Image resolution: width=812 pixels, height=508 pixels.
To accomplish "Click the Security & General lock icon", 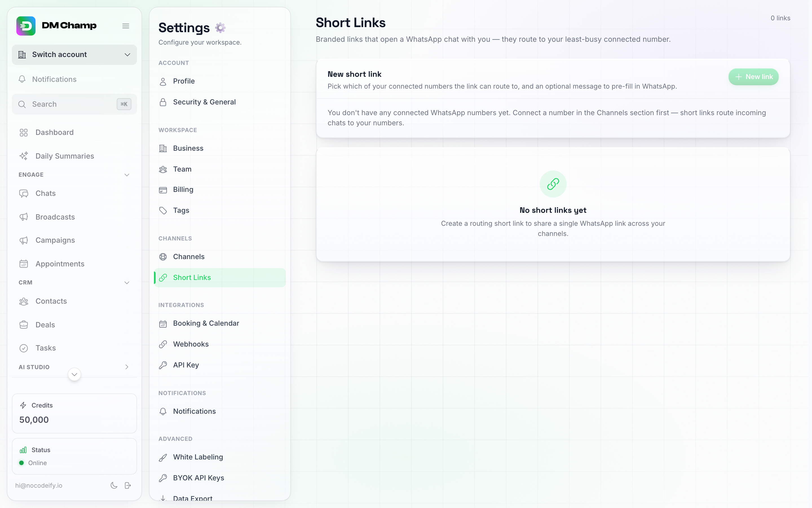I will point(163,102).
